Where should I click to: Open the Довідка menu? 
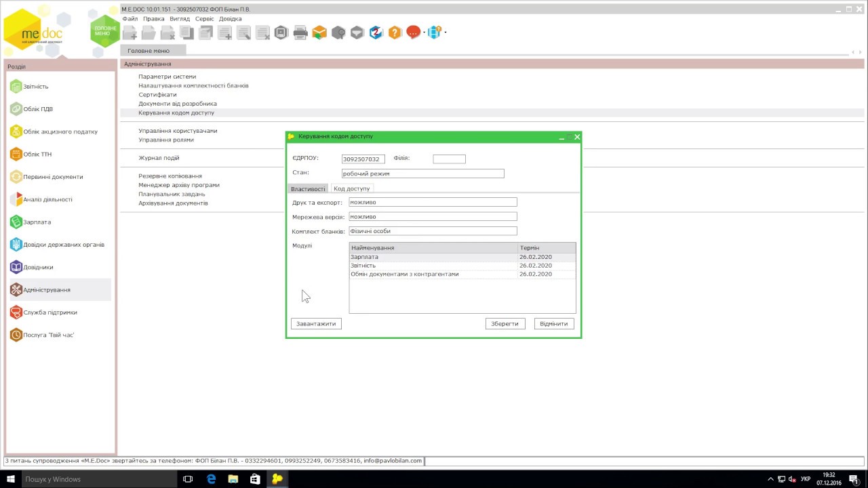click(x=231, y=19)
